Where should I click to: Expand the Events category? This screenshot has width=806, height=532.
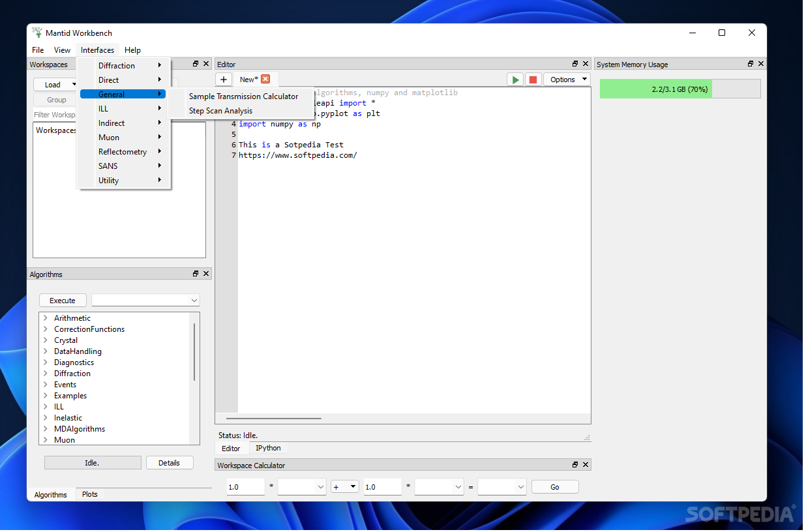(x=45, y=385)
